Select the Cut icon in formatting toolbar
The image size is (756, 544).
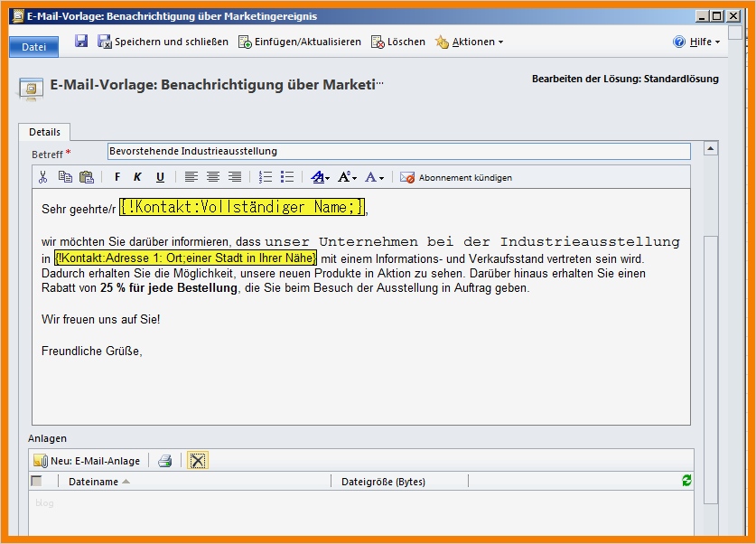click(42, 176)
